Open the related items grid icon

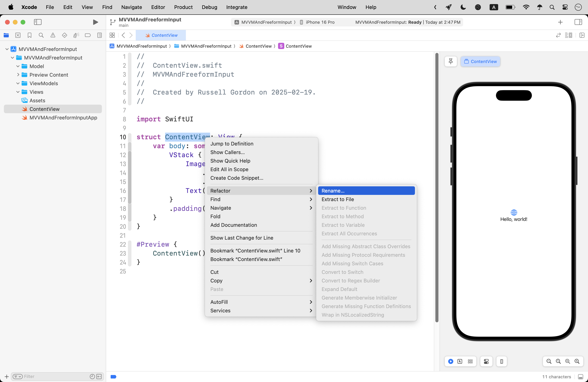(112, 35)
